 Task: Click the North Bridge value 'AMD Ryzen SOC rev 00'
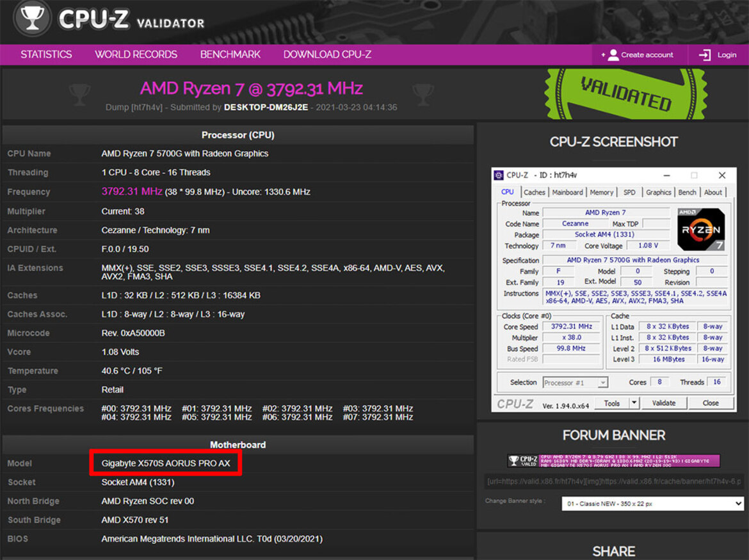[148, 501]
